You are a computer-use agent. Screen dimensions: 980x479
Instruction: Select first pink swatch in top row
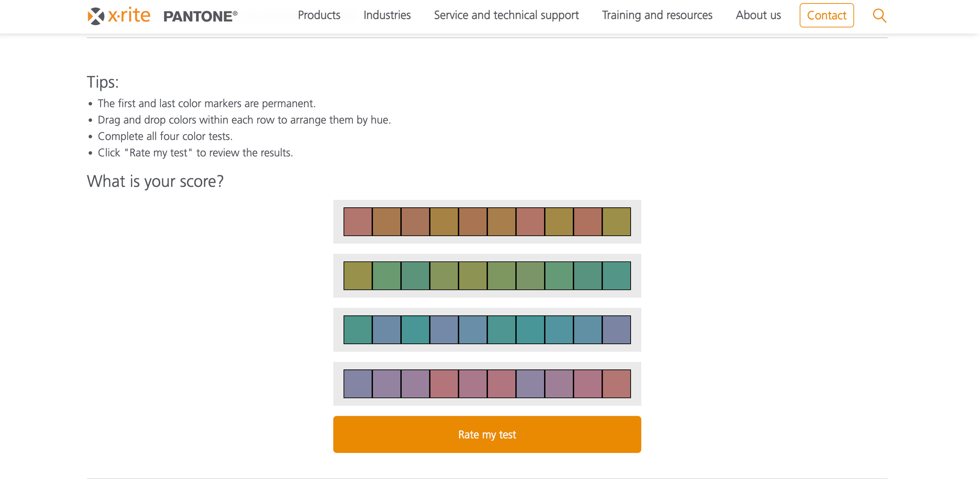pos(358,222)
